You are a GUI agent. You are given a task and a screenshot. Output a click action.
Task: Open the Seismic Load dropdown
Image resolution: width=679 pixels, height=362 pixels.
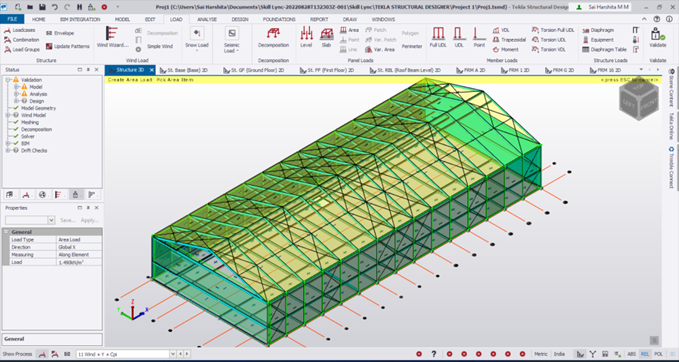(x=232, y=40)
